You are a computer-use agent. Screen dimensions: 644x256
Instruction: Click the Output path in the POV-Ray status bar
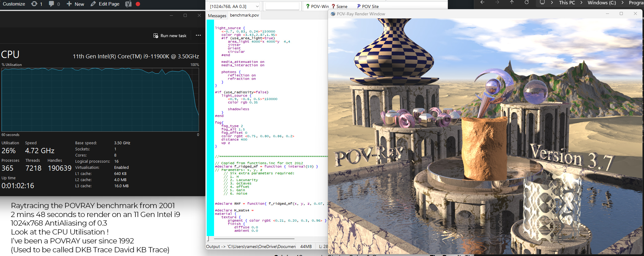[251, 246]
